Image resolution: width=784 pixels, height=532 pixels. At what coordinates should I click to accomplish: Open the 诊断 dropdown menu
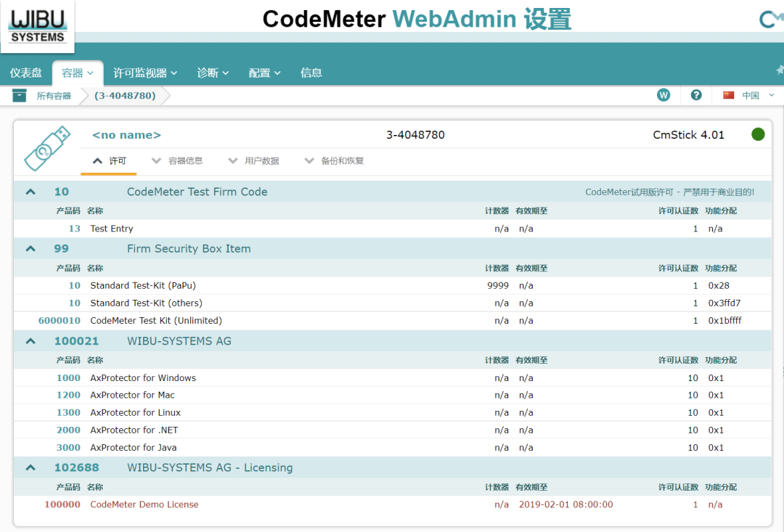[213, 72]
